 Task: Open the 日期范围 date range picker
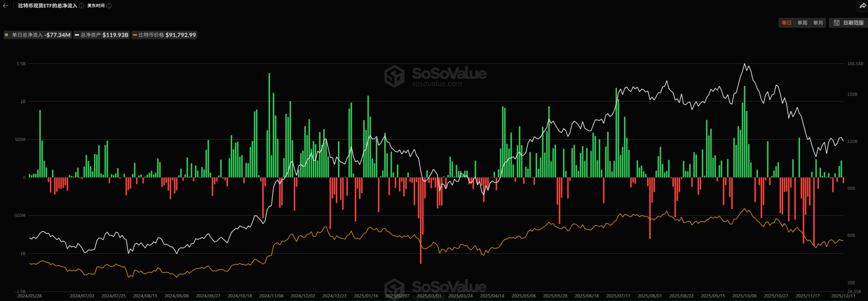[849, 23]
